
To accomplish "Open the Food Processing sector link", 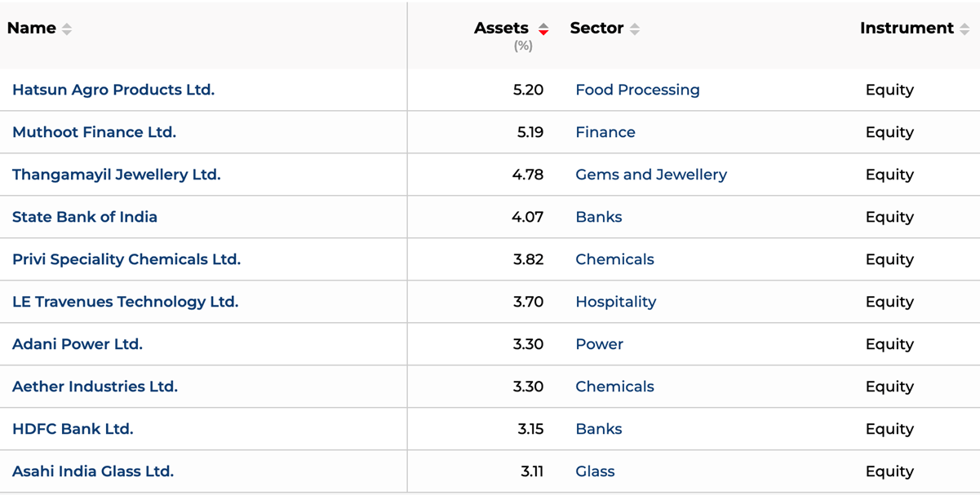I will click(x=637, y=90).
